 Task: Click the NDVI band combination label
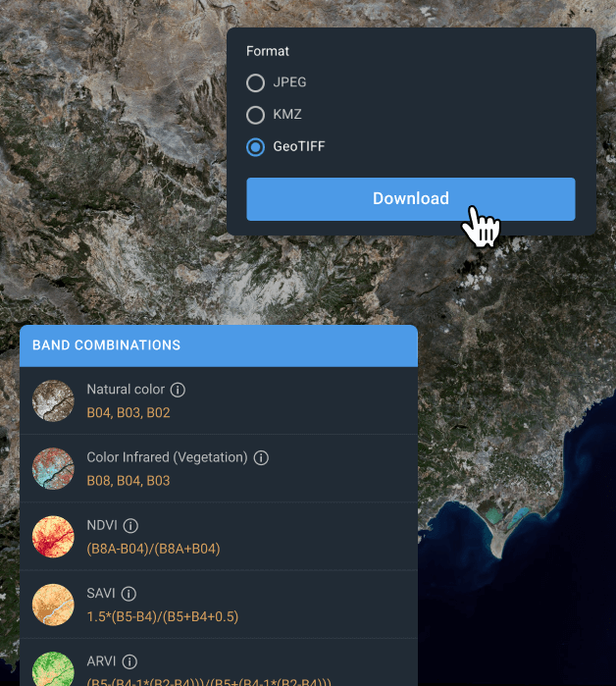(102, 525)
